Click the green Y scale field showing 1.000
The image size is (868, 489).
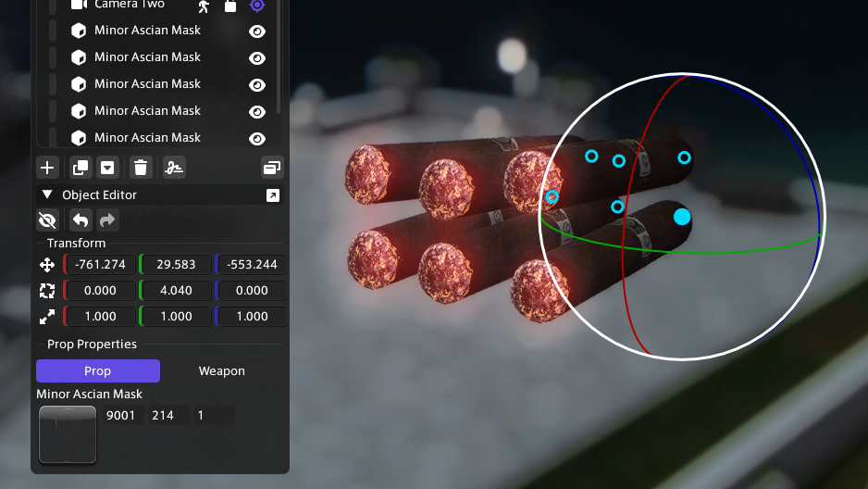176,316
